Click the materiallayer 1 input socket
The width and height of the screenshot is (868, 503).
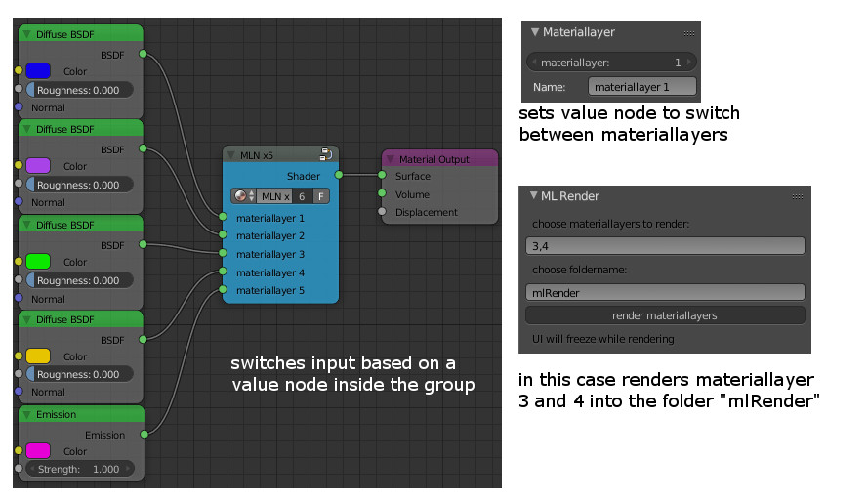[223, 217]
